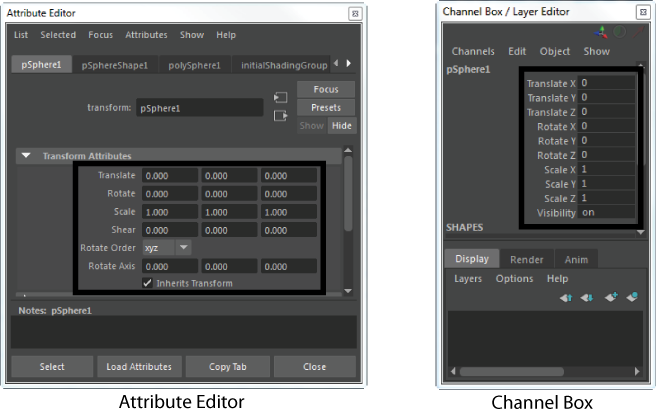Image resolution: width=656 pixels, height=414 pixels.
Task: Click the Select button
Action: pos(52,367)
